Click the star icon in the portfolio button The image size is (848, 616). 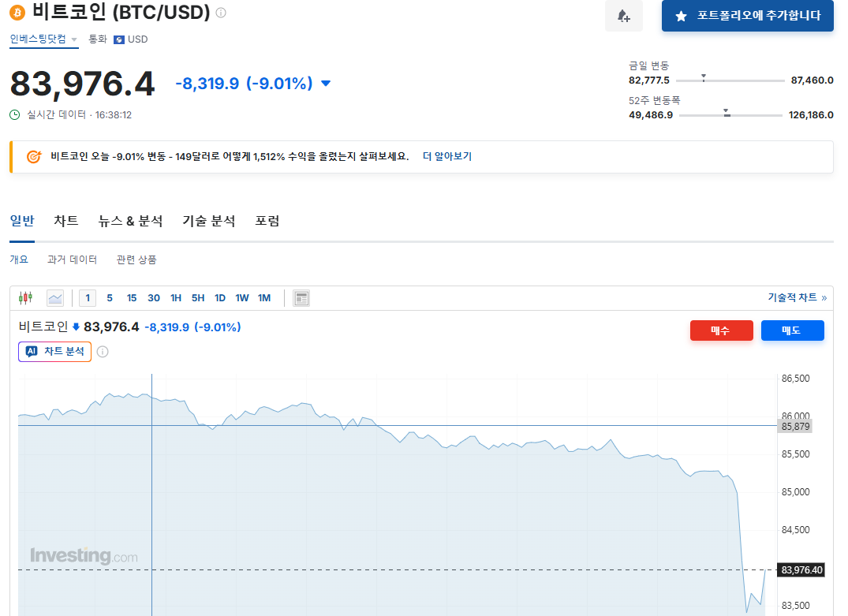pyautogui.click(x=680, y=15)
